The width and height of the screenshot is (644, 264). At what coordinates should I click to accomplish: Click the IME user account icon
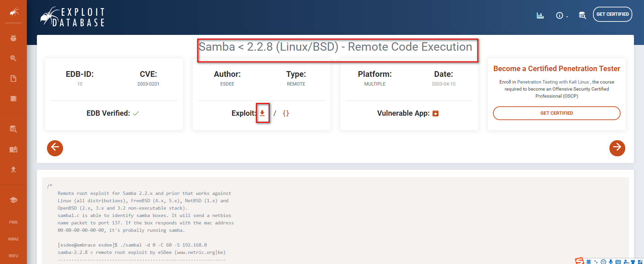point(626,262)
